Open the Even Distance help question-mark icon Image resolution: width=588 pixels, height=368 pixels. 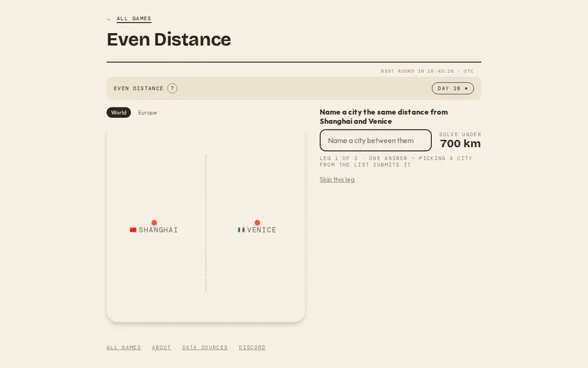click(172, 88)
